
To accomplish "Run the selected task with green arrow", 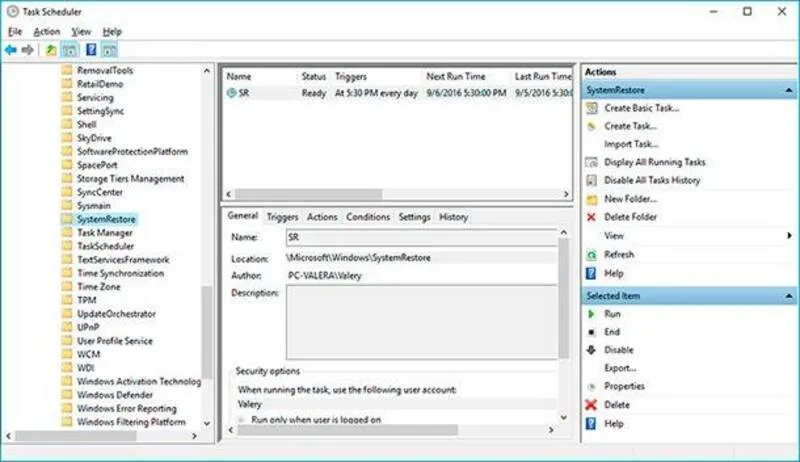I will point(612,314).
